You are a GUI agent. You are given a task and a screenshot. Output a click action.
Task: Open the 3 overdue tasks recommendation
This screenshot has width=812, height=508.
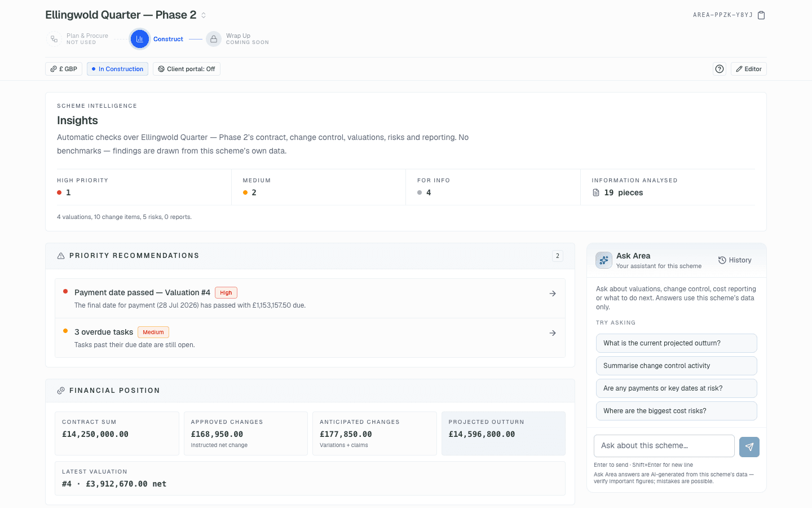coord(310,338)
